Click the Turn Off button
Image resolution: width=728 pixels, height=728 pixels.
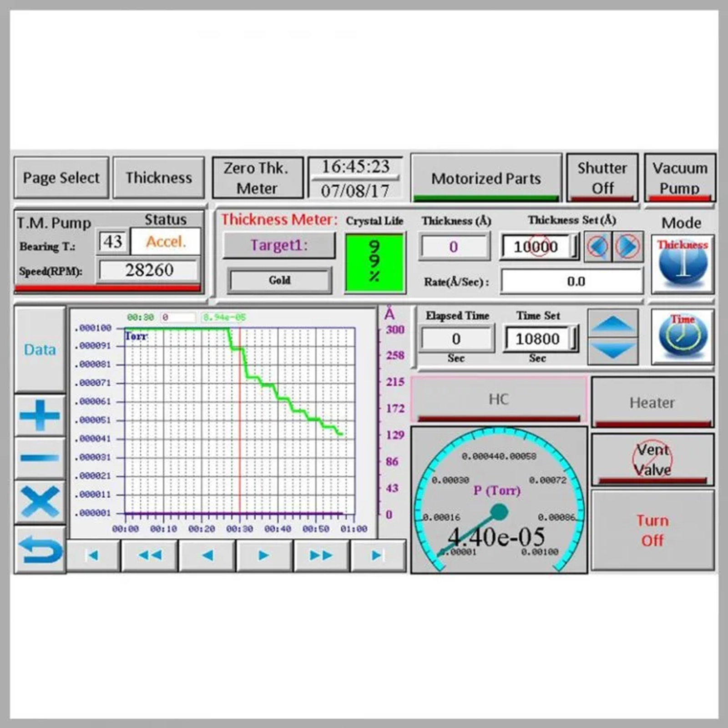pos(652,530)
